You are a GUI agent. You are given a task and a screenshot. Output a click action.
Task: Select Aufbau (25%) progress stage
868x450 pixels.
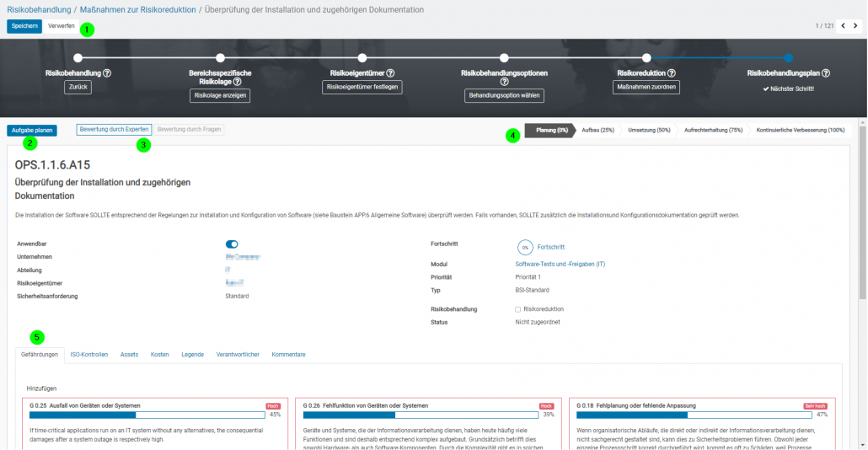click(597, 130)
